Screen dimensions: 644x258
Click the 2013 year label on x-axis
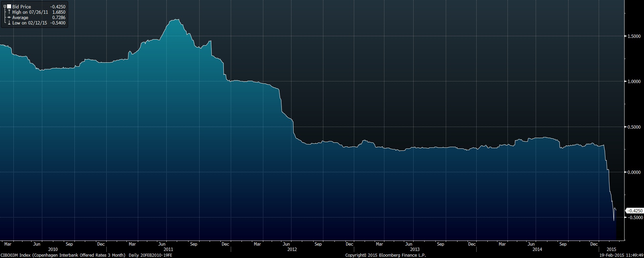tap(415, 249)
